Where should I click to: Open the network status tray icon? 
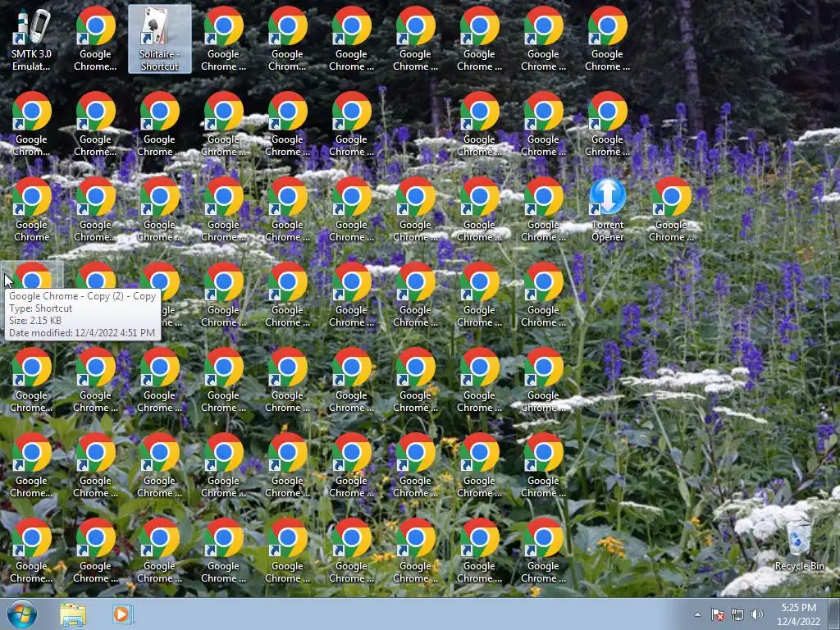[x=737, y=614]
